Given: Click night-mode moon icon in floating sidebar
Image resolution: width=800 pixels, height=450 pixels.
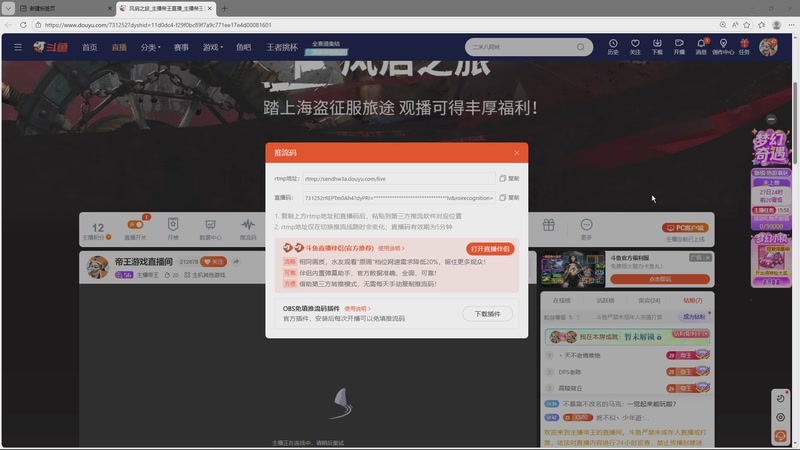Looking at the screenshot, I should pyautogui.click(x=780, y=398).
